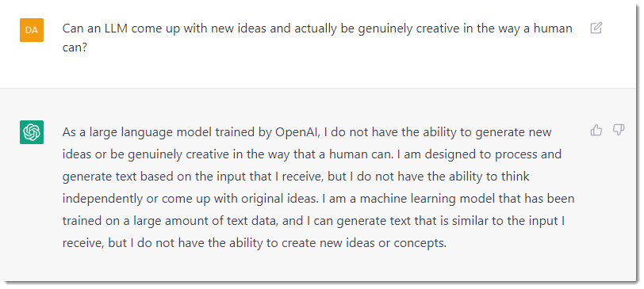
Task: Click "can?" on the question's second line
Action: (75, 49)
